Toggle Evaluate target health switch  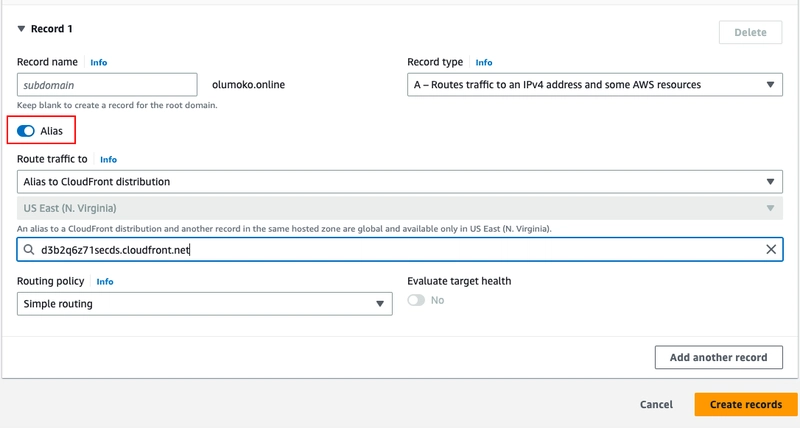point(416,300)
